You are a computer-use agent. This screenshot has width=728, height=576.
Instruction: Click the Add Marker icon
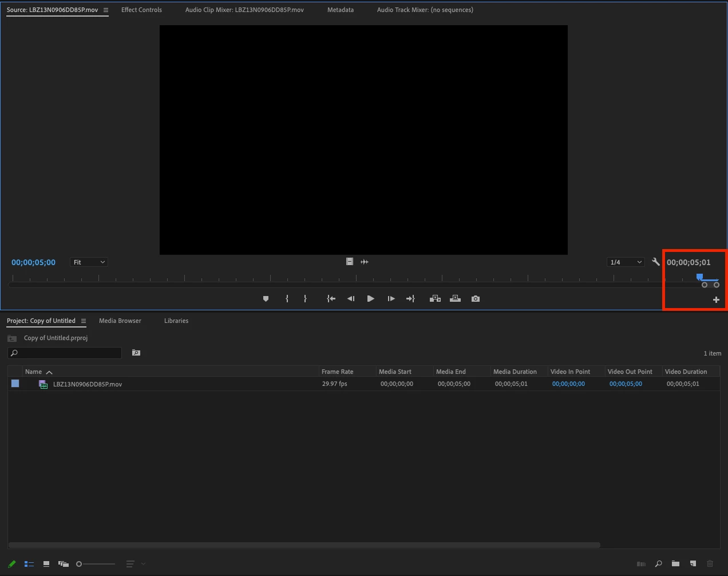click(266, 299)
